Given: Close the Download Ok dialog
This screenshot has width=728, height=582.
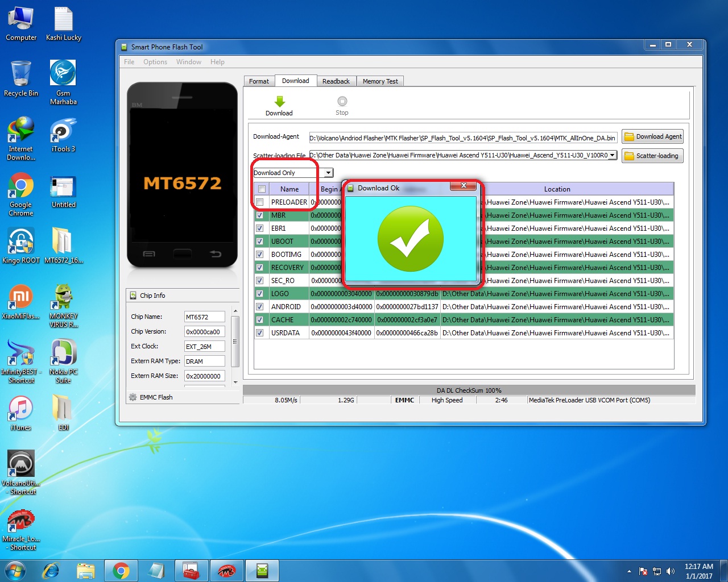Looking at the screenshot, I should tap(464, 186).
